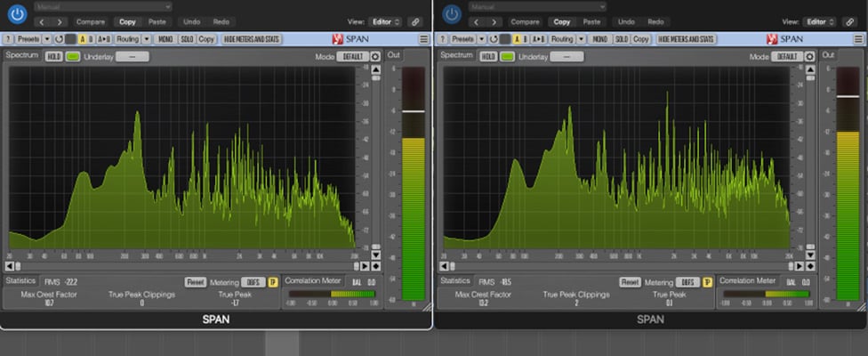The height and width of the screenshot is (356, 868).
Task: Click header Paste button in right window
Action: pyautogui.click(x=591, y=22)
